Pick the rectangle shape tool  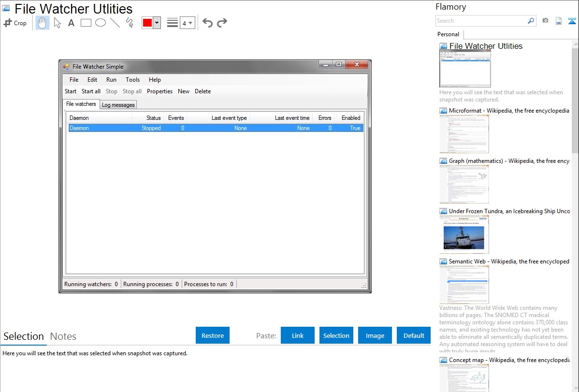click(86, 23)
